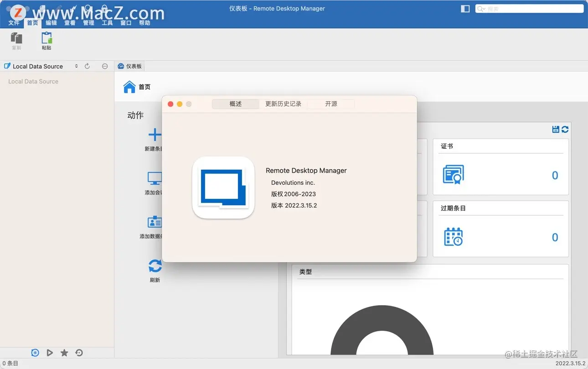Click the 过期条目 count value 0
This screenshot has height=369, width=588.
(x=555, y=238)
